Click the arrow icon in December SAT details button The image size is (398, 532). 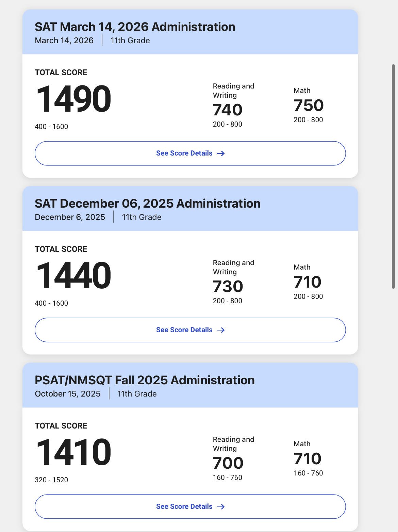(x=221, y=330)
